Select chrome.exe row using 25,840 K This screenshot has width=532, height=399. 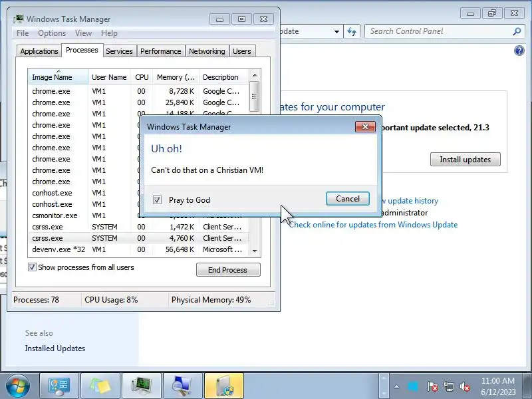[138, 102]
